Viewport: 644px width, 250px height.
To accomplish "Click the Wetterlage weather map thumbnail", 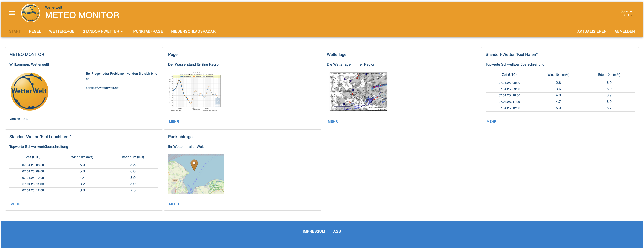I will point(359,92).
